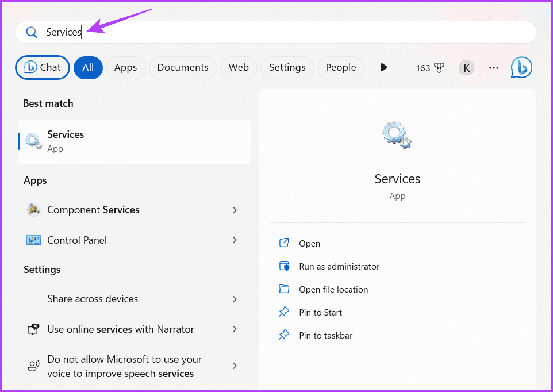Click the search magnifier icon
This screenshot has width=553, height=392.
pos(32,32)
